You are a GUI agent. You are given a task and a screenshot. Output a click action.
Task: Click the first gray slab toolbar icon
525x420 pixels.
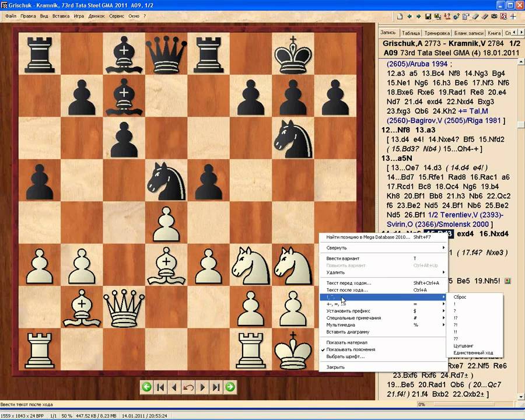point(475,16)
